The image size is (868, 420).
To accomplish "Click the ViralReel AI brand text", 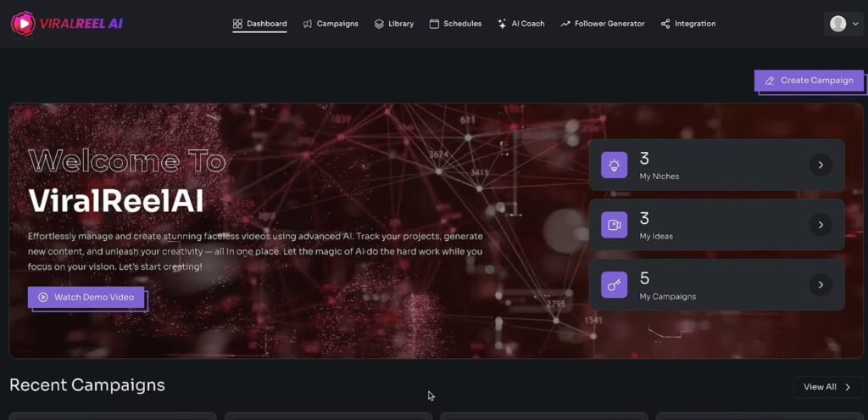I will click(x=81, y=24).
